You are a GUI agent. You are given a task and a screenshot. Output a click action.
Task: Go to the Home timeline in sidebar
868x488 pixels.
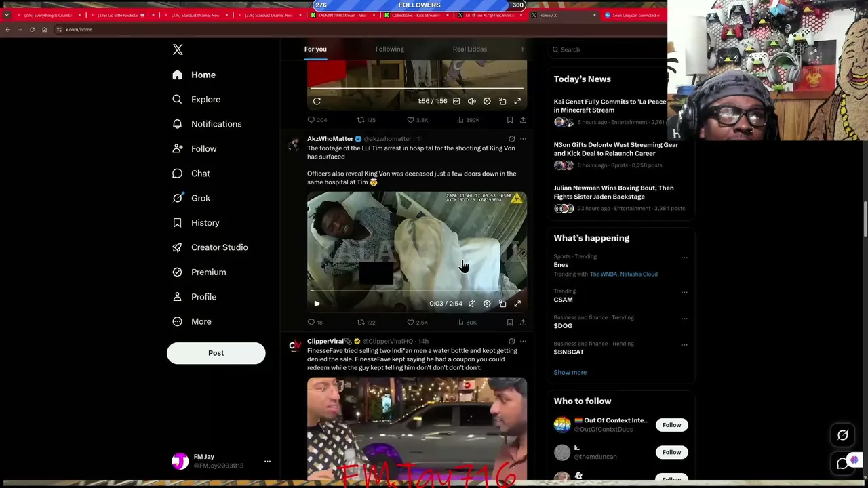194,75
